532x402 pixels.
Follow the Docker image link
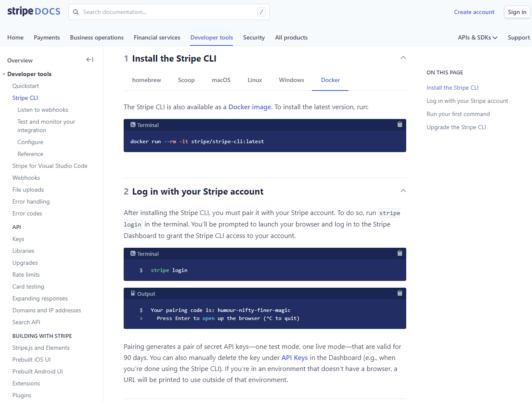pos(250,107)
